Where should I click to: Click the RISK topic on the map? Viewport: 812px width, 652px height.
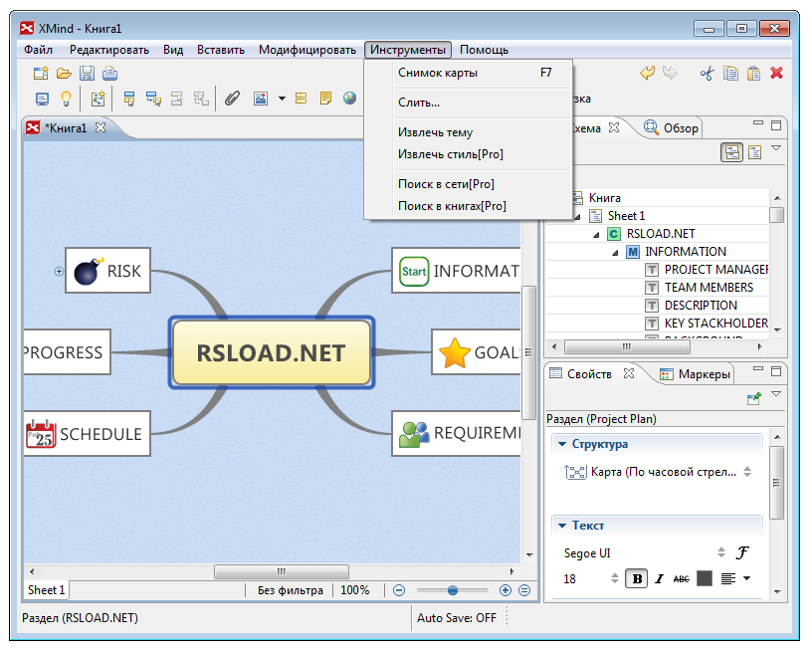108,271
